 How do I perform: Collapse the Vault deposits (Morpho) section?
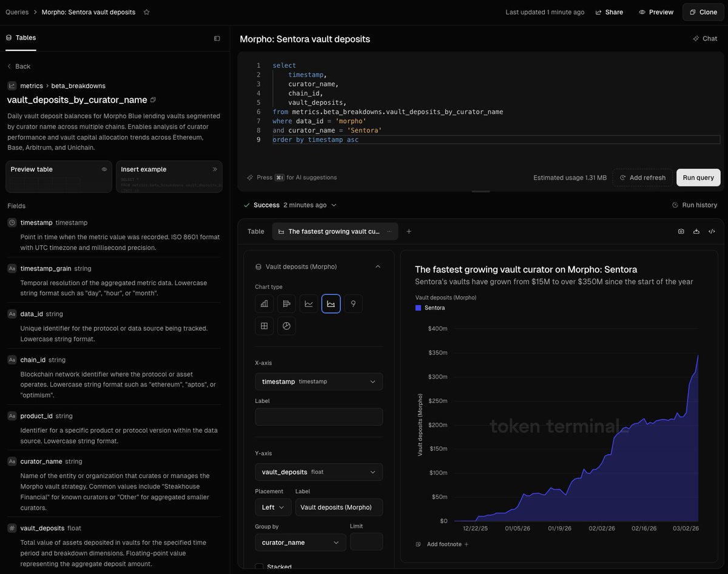[x=378, y=266]
